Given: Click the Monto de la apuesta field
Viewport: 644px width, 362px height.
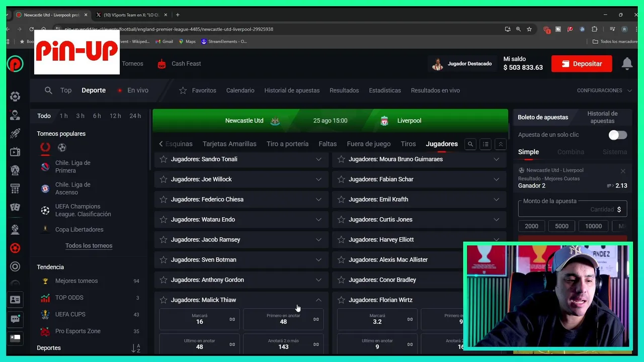Looking at the screenshot, I should pyautogui.click(x=573, y=208).
